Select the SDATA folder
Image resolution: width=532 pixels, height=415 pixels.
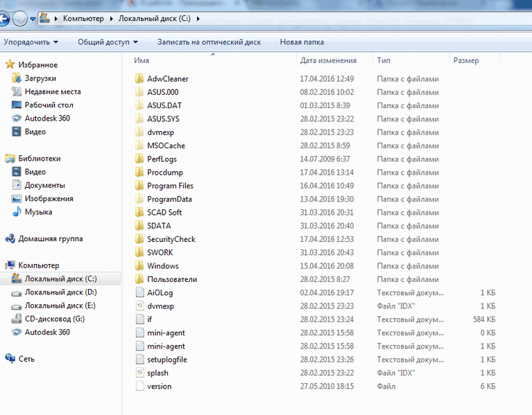tap(159, 226)
